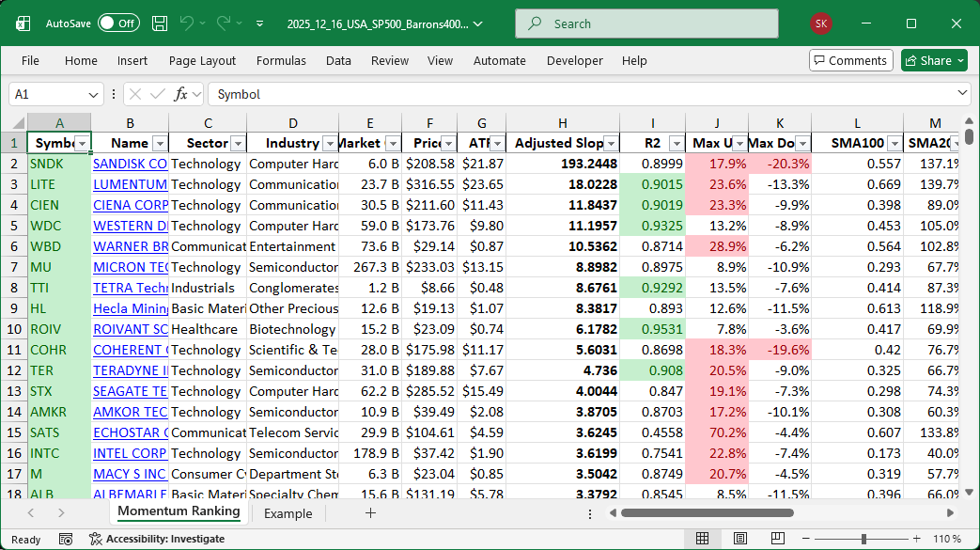Image resolution: width=980 pixels, height=550 pixels.
Task: Add a new sheet with plus icon
Action: [x=370, y=513]
